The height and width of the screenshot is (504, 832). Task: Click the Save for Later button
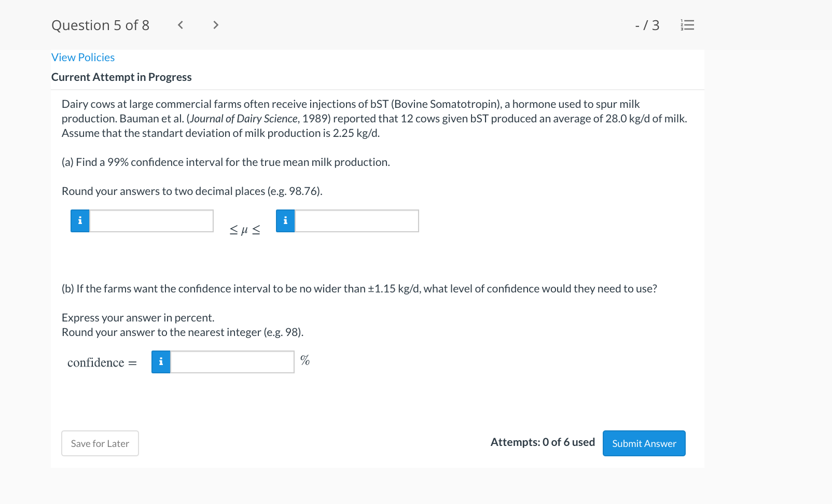[100, 443]
